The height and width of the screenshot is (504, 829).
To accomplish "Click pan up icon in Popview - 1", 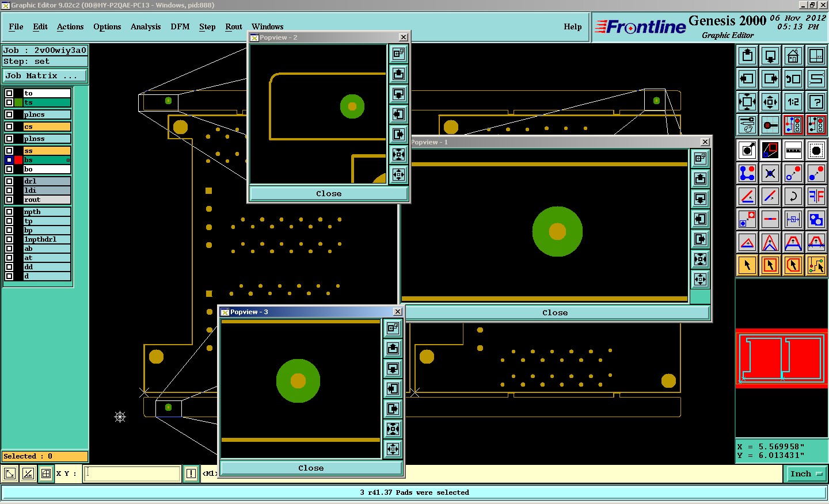I will click(x=701, y=178).
